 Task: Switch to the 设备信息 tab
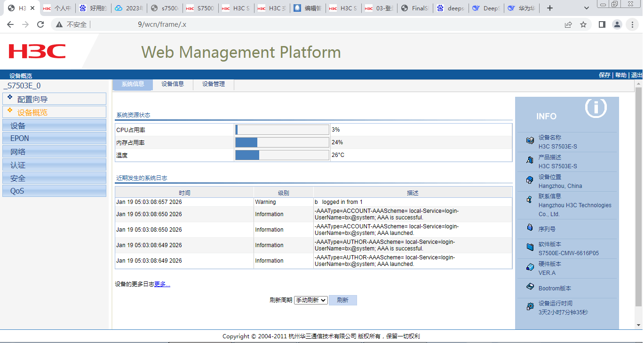(173, 84)
